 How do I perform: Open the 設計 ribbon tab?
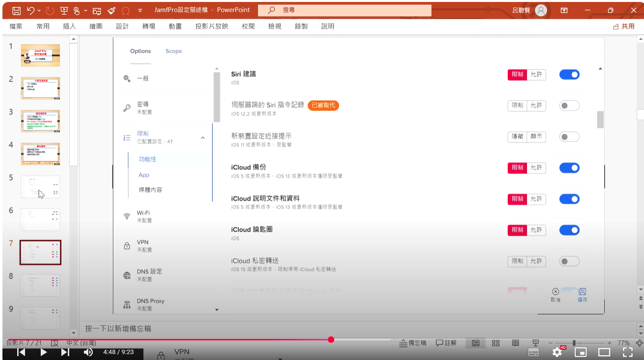[x=122, y=27]
